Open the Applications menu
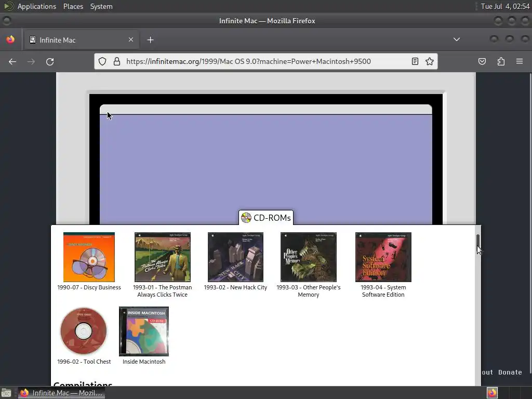Image resolution: width=532 pixels, height=399 pixels. coord(37,6)
